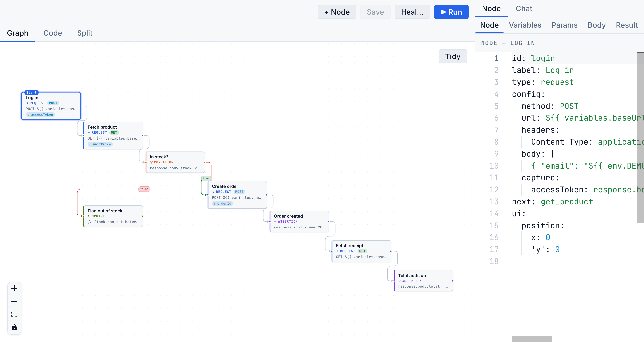The width and height of the screenshot is (644, 342).
Task: Click the 'capture:' editor line
Action: (540, 178)
